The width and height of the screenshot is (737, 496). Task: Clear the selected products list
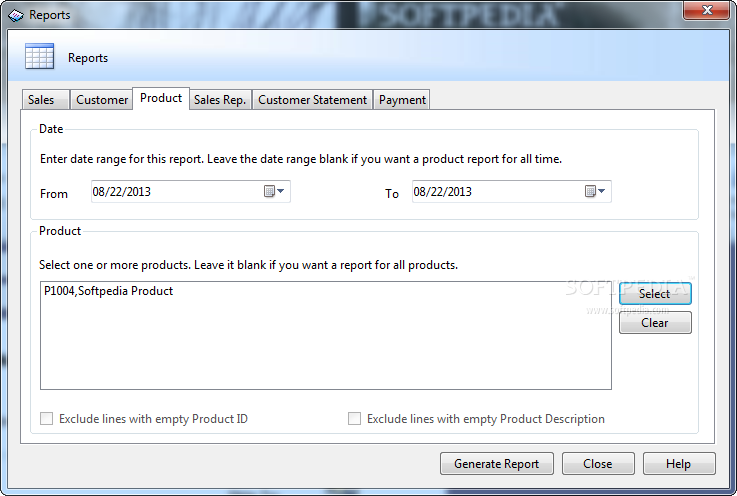(655, 323)
